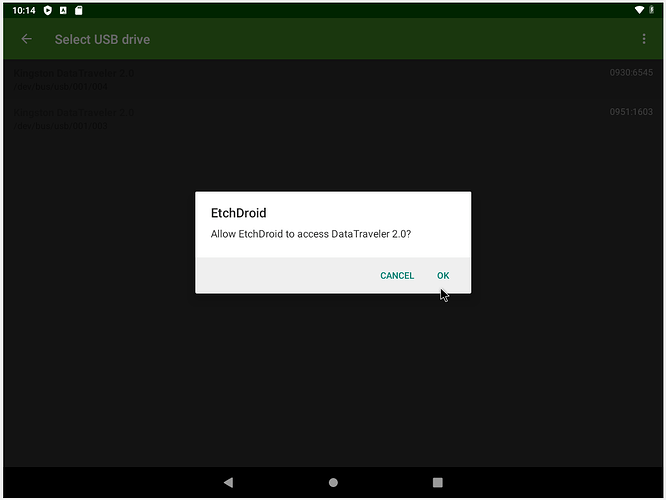
Task: Tap the Android home circle button
Action: (333, 482)
